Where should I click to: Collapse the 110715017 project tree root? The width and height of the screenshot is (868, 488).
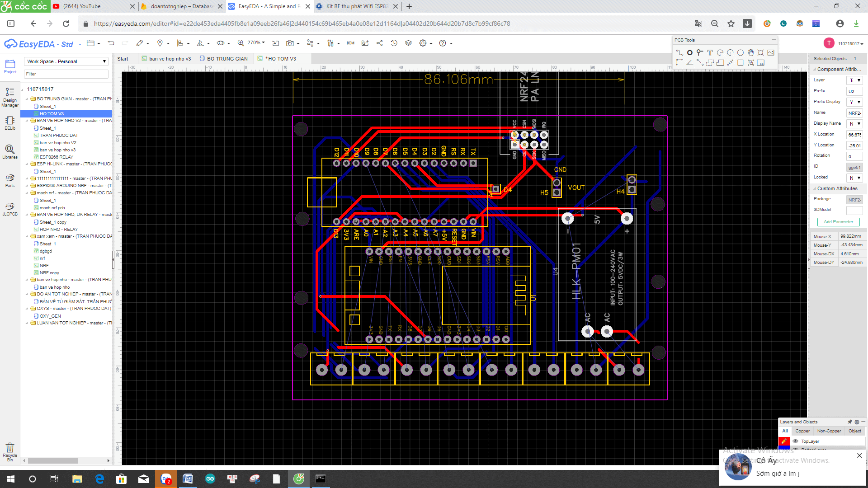(x=23, y=89)
